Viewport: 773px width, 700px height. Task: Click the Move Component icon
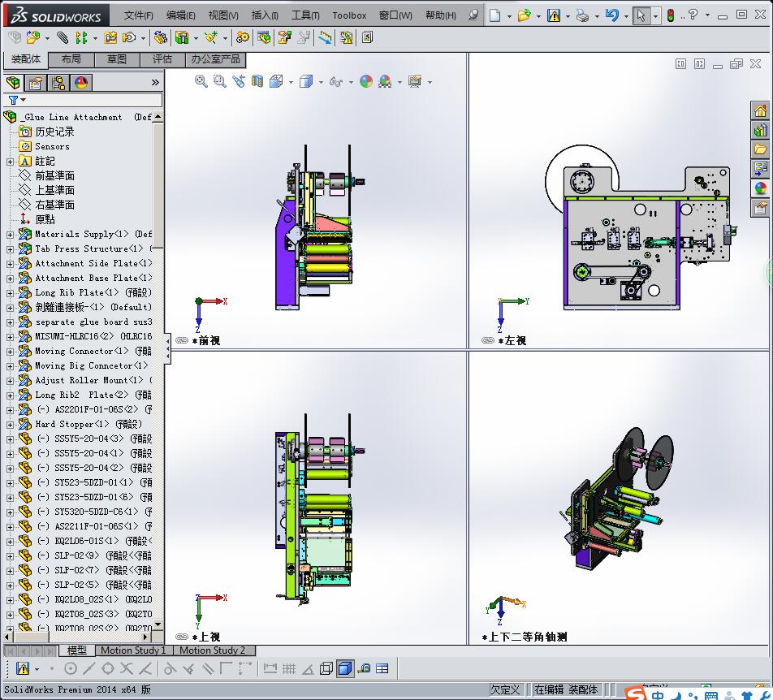point(129,37)
